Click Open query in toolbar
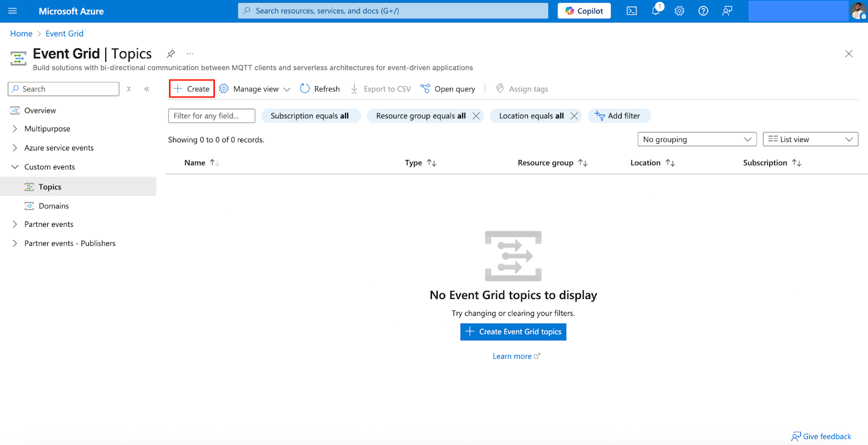The height and width of the screenshot is (445, 868). click(x=448, y=89)
